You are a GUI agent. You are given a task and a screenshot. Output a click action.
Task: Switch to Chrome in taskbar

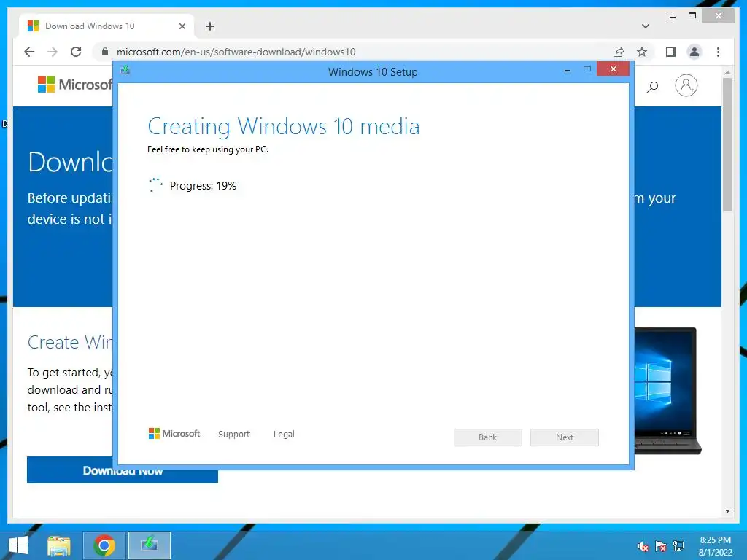pyautogui.click(x=104, y=545)
